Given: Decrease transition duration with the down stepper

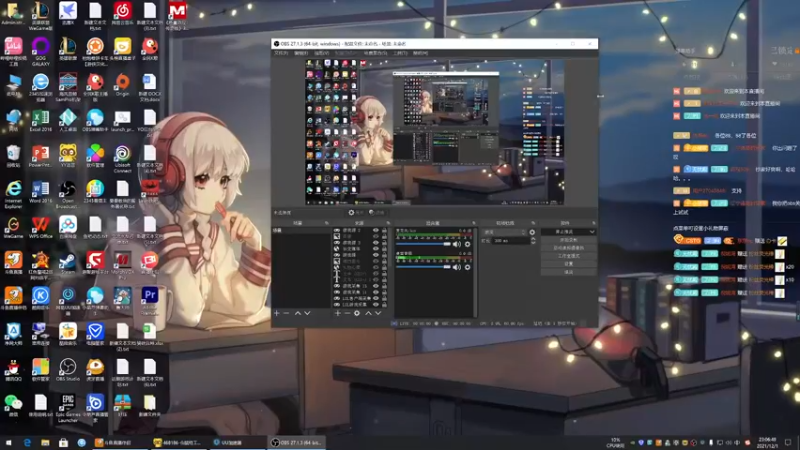Looking at the screenshot, I should point(533,242).
